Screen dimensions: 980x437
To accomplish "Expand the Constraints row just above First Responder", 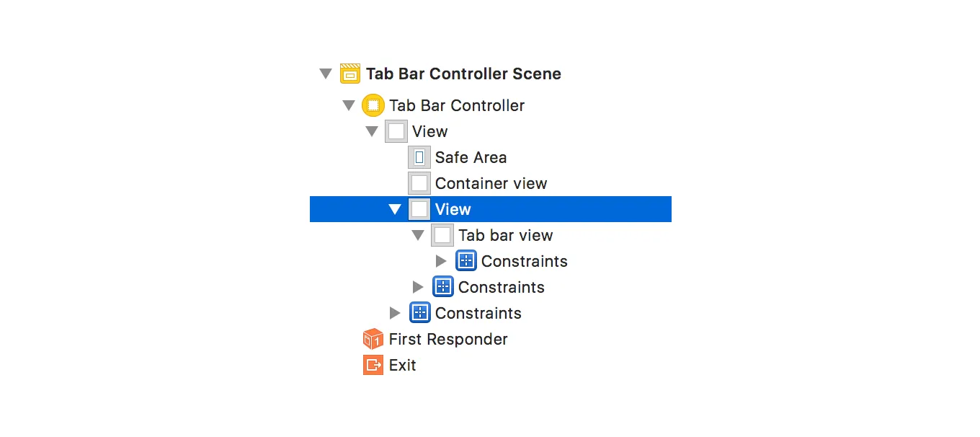I will 394,313.
